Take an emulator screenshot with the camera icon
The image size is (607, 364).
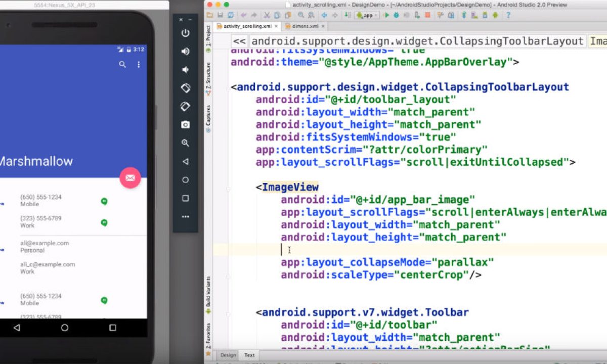185,124
